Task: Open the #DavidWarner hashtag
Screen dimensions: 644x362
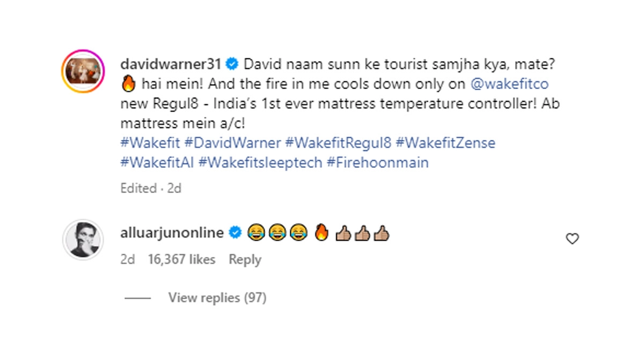Action: [x=232, y=143]
